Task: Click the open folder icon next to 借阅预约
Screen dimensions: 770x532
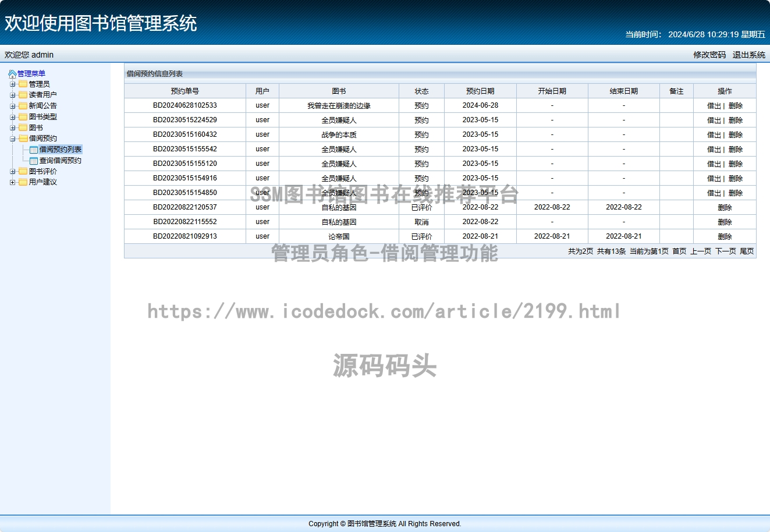Action: 23,139
